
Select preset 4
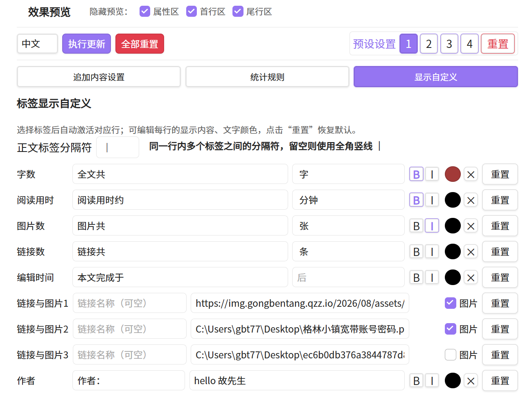pyautogui.click(x=470, y=44)
